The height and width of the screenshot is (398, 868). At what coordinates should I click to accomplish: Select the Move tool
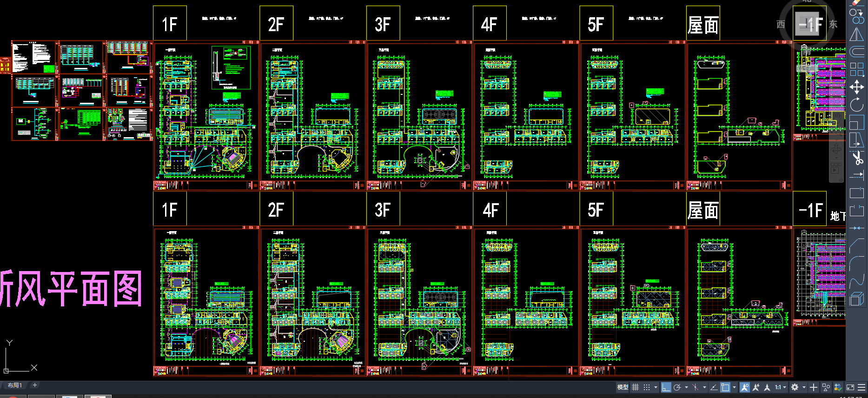857,87
